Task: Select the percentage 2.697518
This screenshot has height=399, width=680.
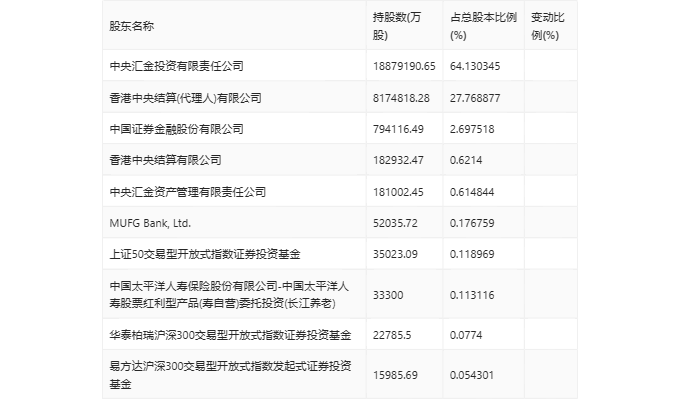Action: pos(472,129)
